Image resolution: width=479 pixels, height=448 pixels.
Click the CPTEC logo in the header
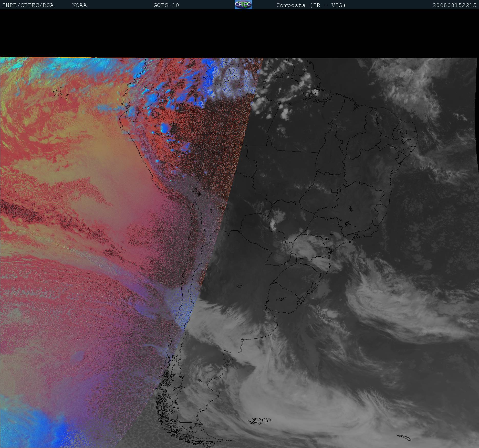(243, 5)
